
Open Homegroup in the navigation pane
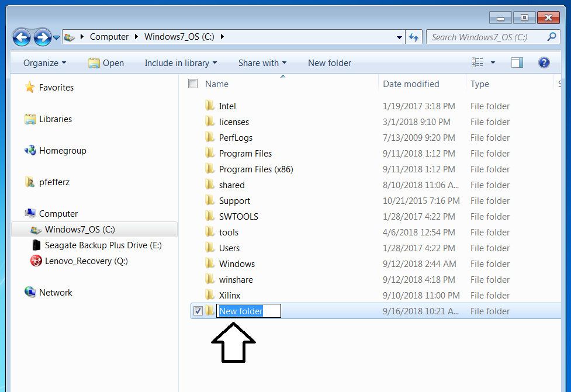pyautogui.click(x=63, y=151)
